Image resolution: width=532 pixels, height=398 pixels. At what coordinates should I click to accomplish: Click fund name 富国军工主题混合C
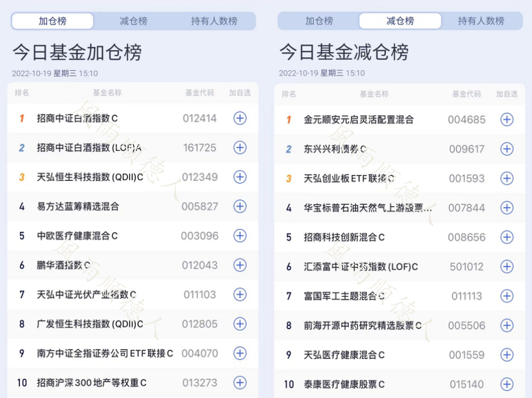(x=344, y=296)
